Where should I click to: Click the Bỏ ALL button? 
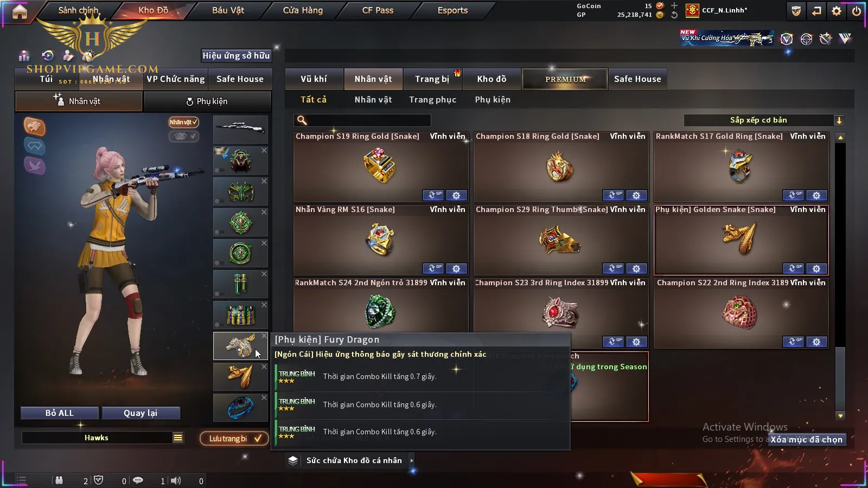tap(60, 413)
